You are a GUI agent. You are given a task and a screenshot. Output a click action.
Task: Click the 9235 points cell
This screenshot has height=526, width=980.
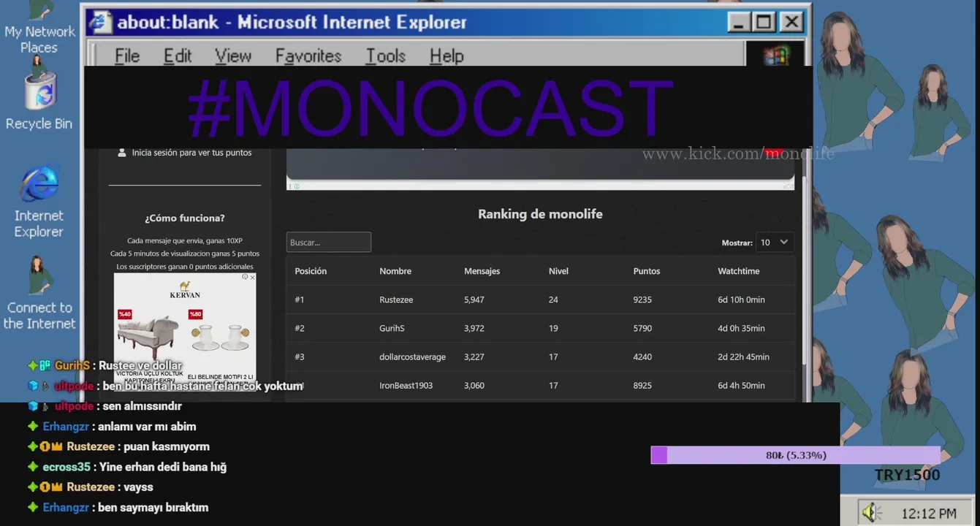642,300
